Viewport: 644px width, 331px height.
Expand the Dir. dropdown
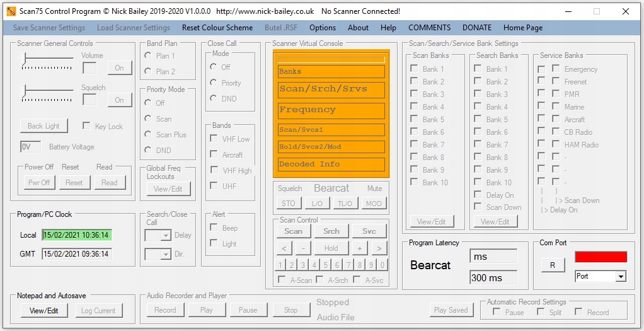point(166,255)
